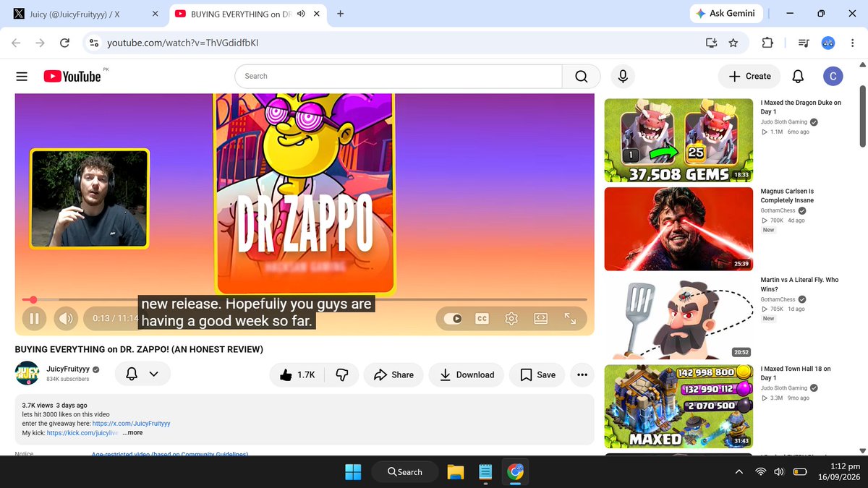Open the YouTube guide hamburger menu
This screenshot has width=868, height=488.
point(22,76)
